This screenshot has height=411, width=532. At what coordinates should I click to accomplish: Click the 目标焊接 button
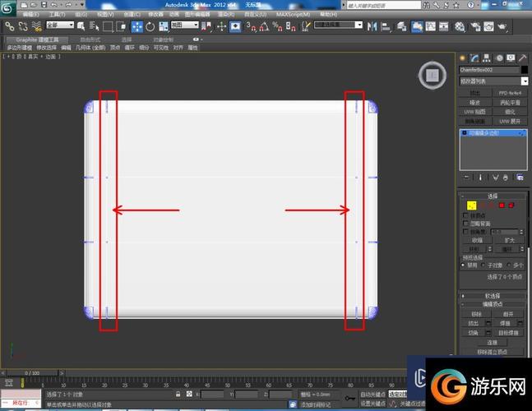(511, 333)
